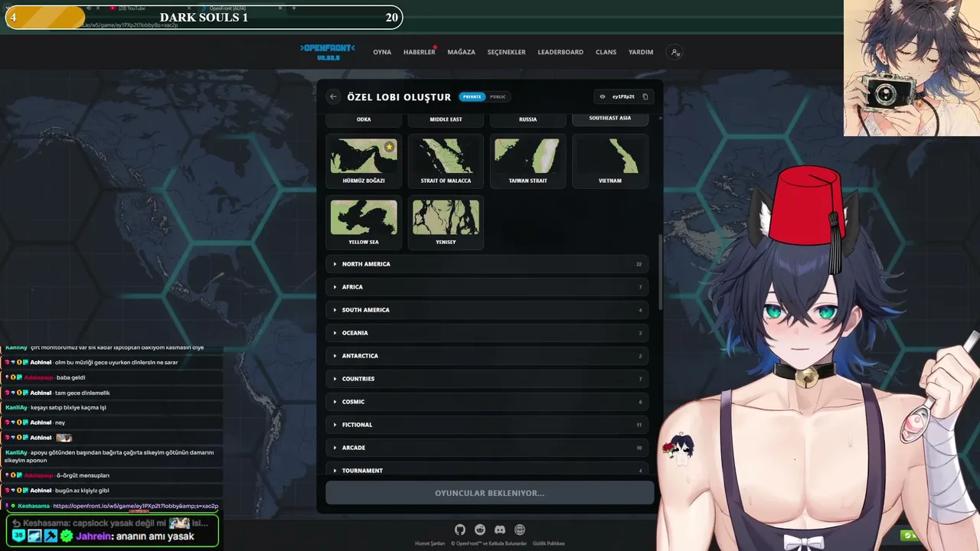Select the Hürmüz Boğazı map
This screenshot has width=980, height=551.
click(364, 161)
